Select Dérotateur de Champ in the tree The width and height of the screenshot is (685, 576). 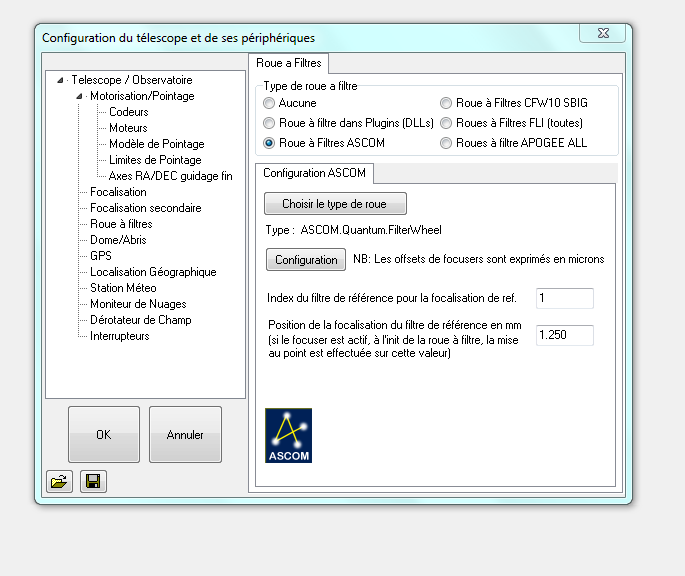pos(140,320)
